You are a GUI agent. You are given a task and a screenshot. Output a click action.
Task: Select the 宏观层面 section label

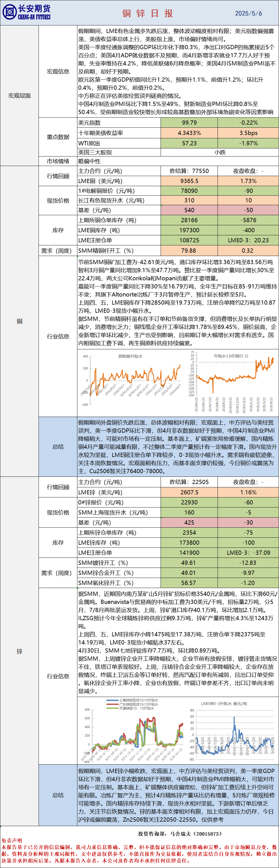coord(20,96)
